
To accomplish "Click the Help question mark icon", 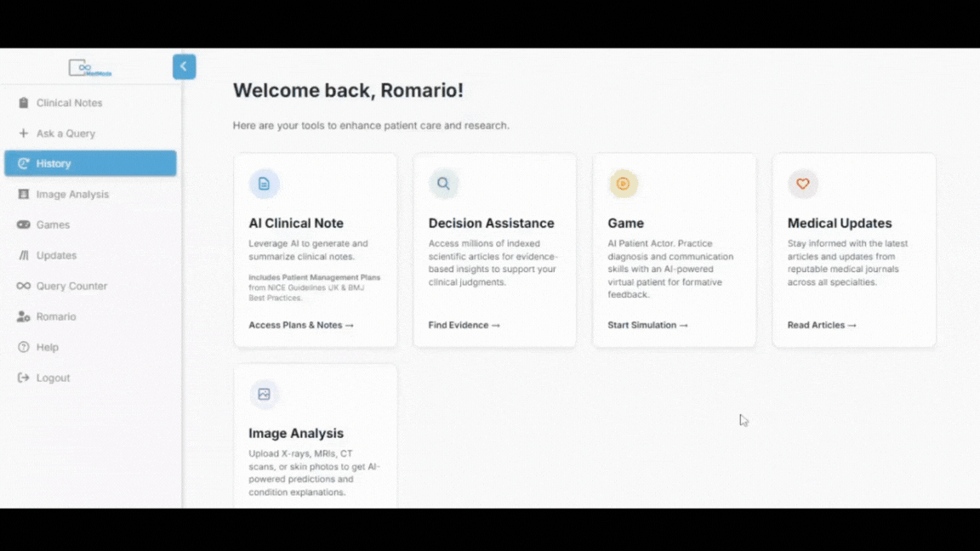I will point(21,347).
